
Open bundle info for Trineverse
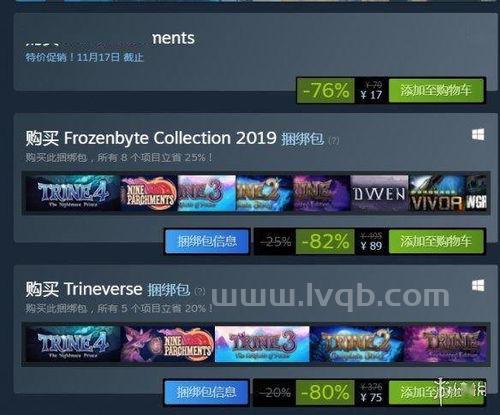(207, 392)
